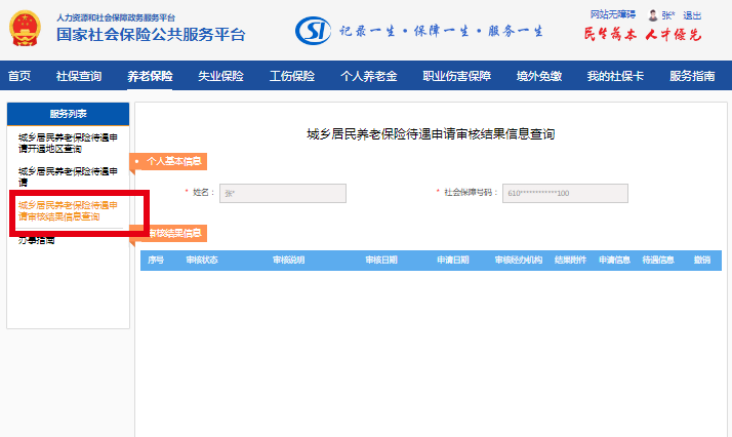Viewport: 732px width, 437px height.
Task: Switch to 工伤保险 section
Action: click(x=292, y=76)
